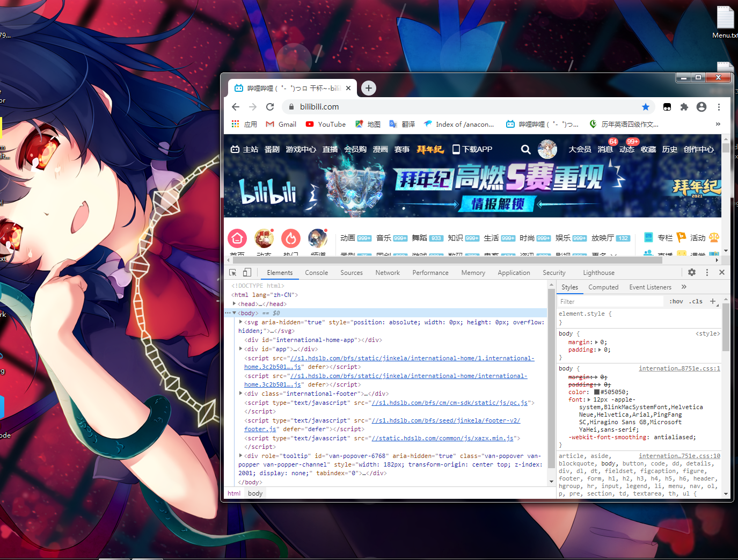Select the html breadcrumb item

(x=234, y=493)
